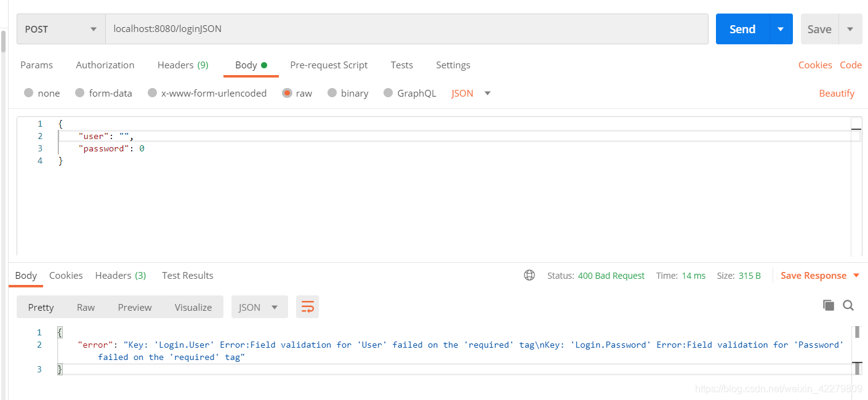
Task: Beautify the request body
Action: click(x=837, y=93)
